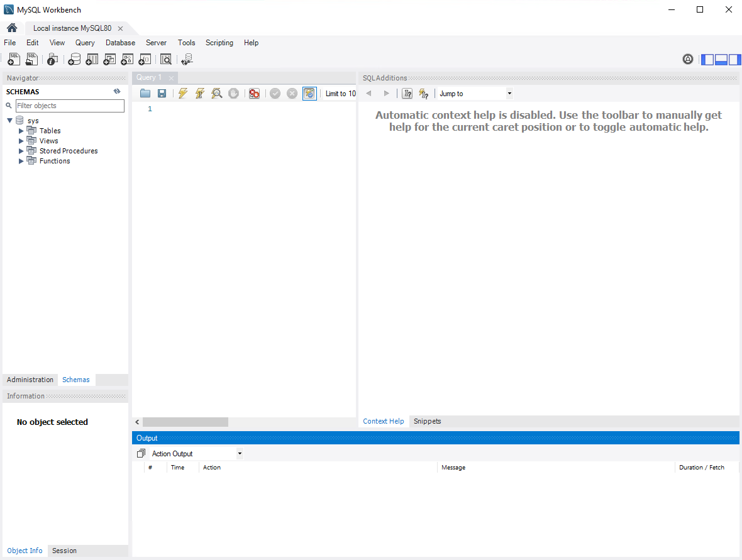Open the Edit menu

[x=33, y=43]
